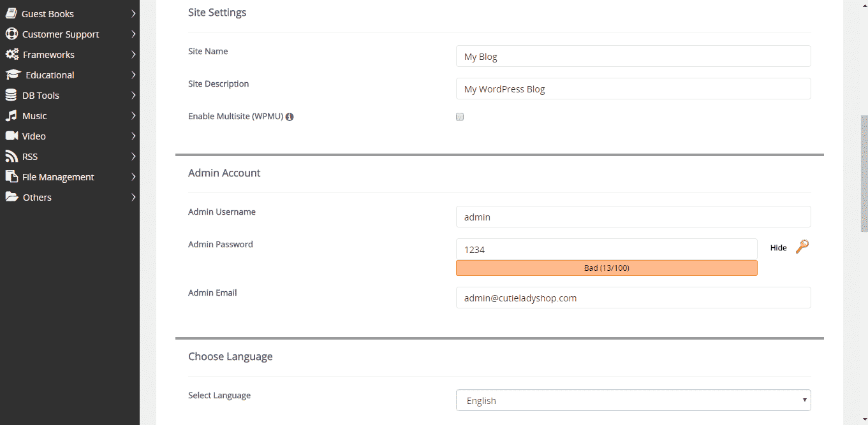The height and width of the screenshot is (425, 868).
Task: Enable the Multisite (WPMU) checkbox
Action: coord(460,117)
